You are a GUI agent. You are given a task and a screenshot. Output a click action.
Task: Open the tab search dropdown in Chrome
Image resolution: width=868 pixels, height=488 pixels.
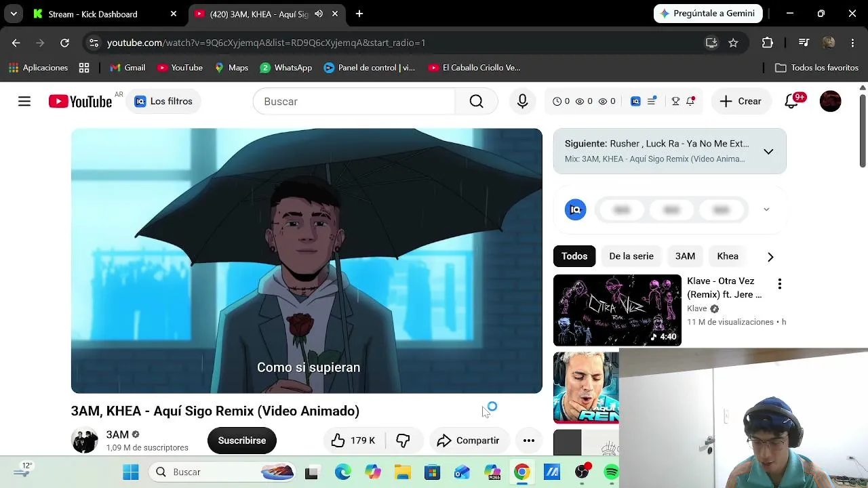tap(14, 14)
